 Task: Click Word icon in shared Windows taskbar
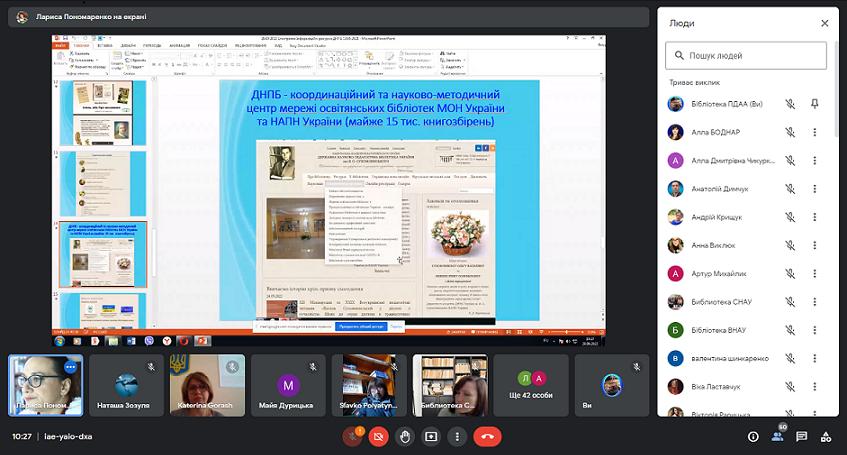point(131,341)
